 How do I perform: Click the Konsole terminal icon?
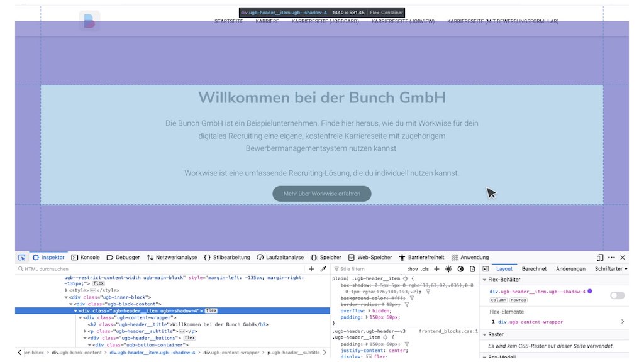tap(74, 257)
